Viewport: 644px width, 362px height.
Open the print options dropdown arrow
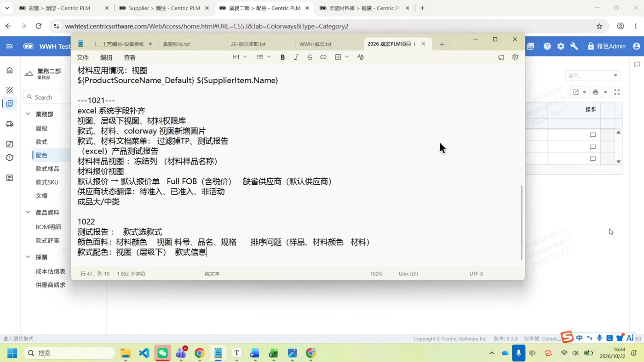coord(605,92)
